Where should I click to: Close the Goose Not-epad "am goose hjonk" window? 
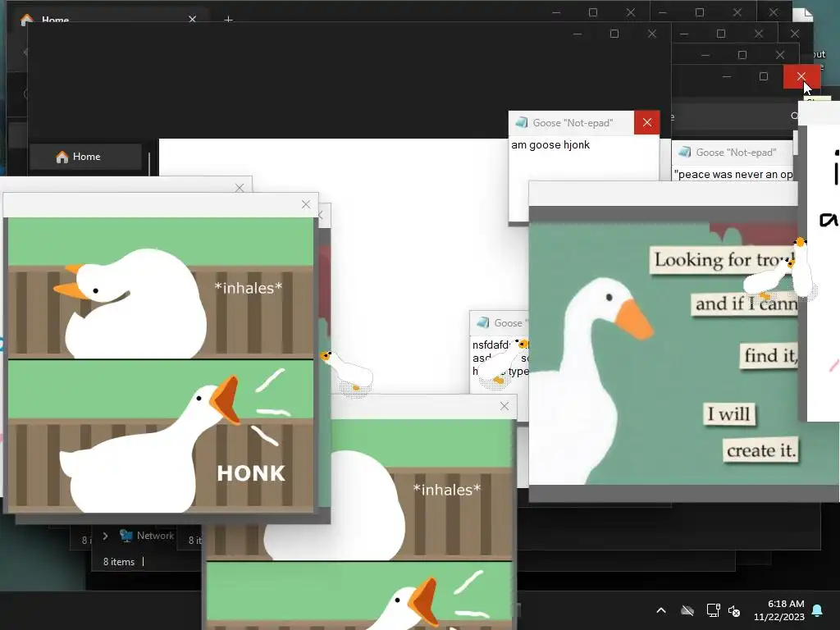tap(646, 123)
